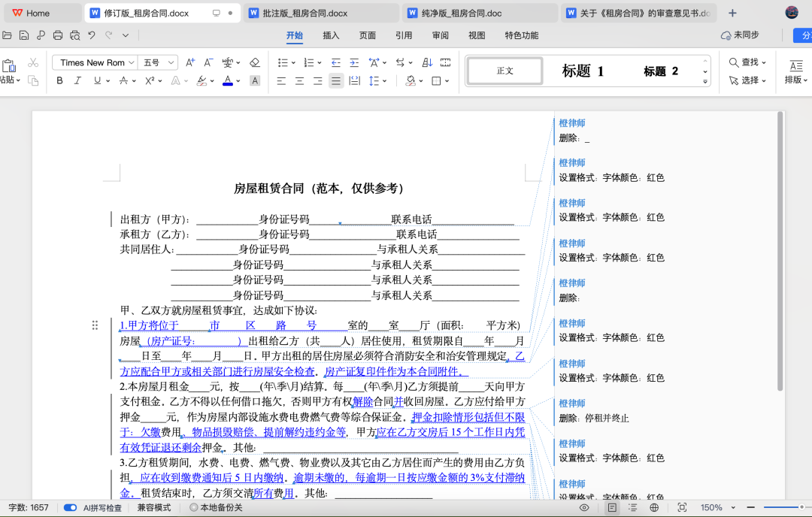Click the document vertical scrollbar
Screen dimensions: 812x517
point(780,251)
